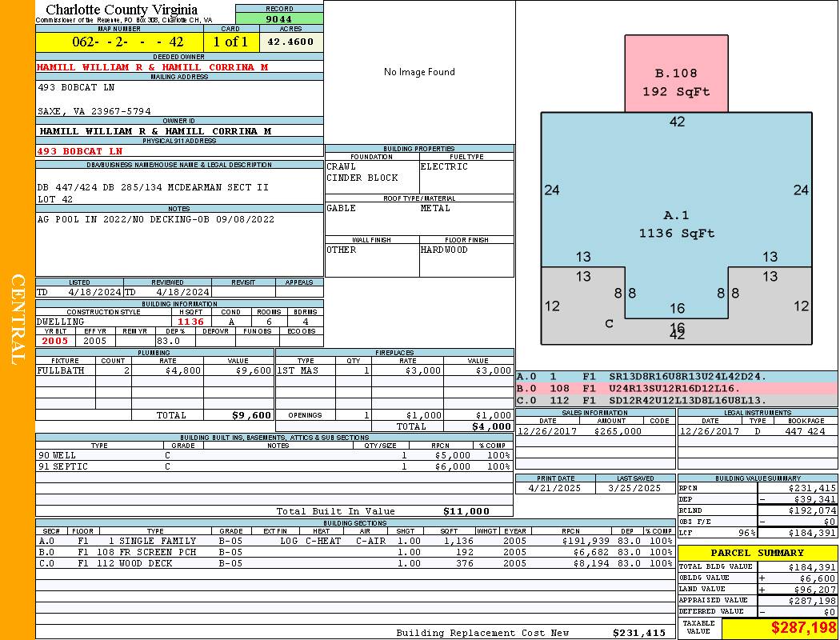The height and width of the screenshot is (640, 840).
Task: Click the No Image Found placeholder
Action: pyautogui.click(x=419, y=72)
